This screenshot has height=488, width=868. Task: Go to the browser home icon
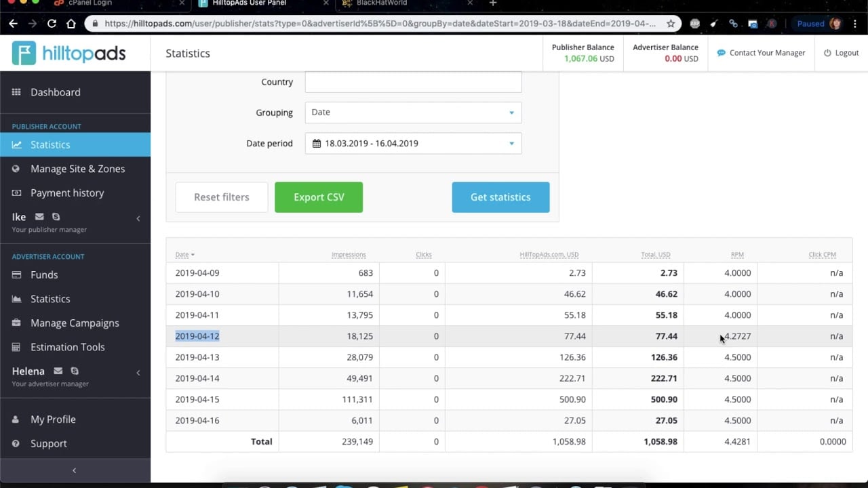click(71, 24)
